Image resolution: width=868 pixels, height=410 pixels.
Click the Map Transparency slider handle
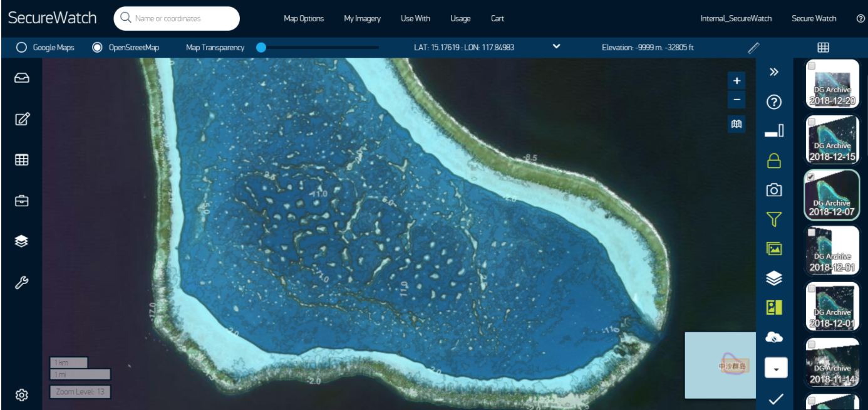pos(261,47)
